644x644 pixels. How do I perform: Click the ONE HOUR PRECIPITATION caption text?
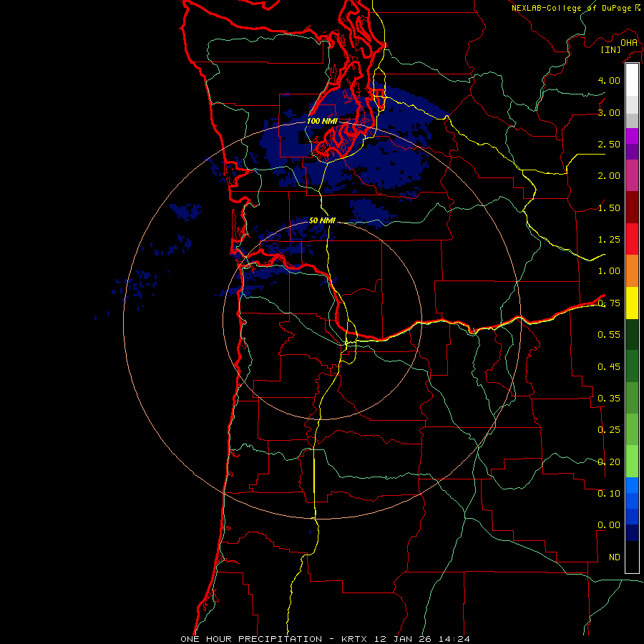click(x=251, y=639)
